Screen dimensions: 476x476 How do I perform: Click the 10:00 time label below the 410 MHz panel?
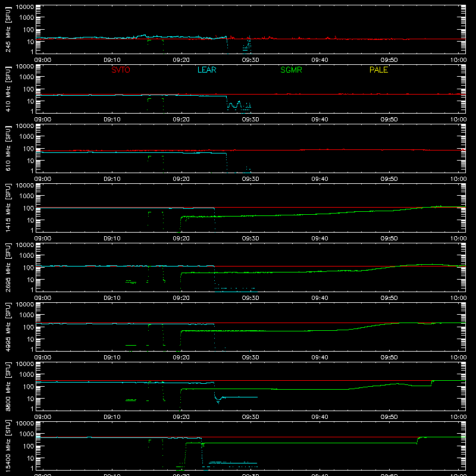point(458,120)
